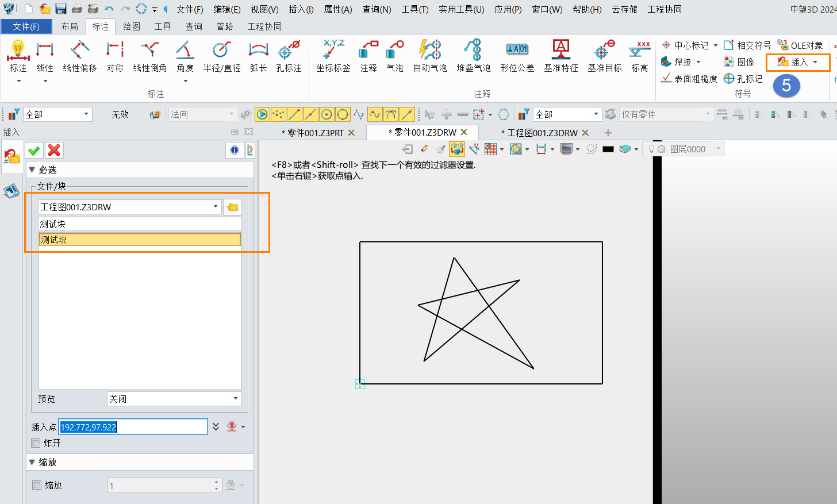Click the 孔标记 hole mark tool
Screen dimensions: 837x504
tap(743, 79)
